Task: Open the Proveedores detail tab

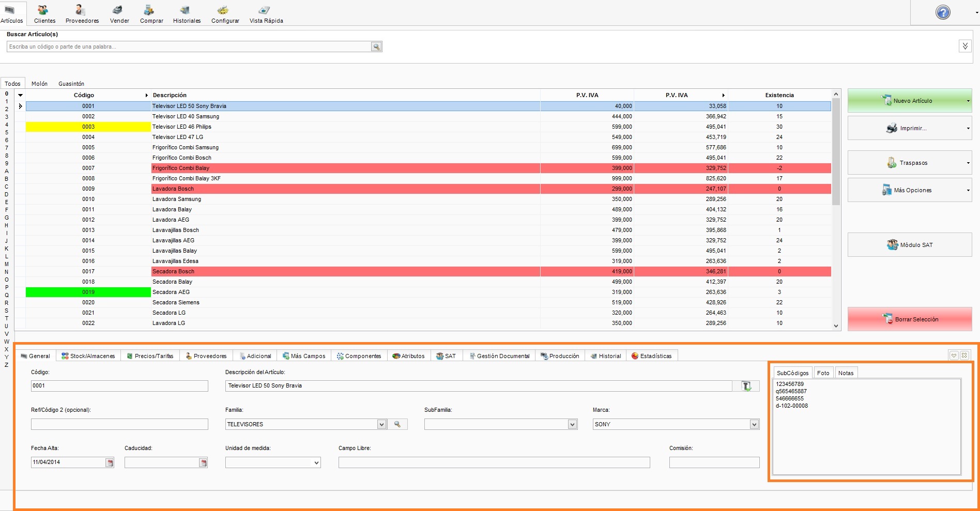Action: [x=206, y=356]
